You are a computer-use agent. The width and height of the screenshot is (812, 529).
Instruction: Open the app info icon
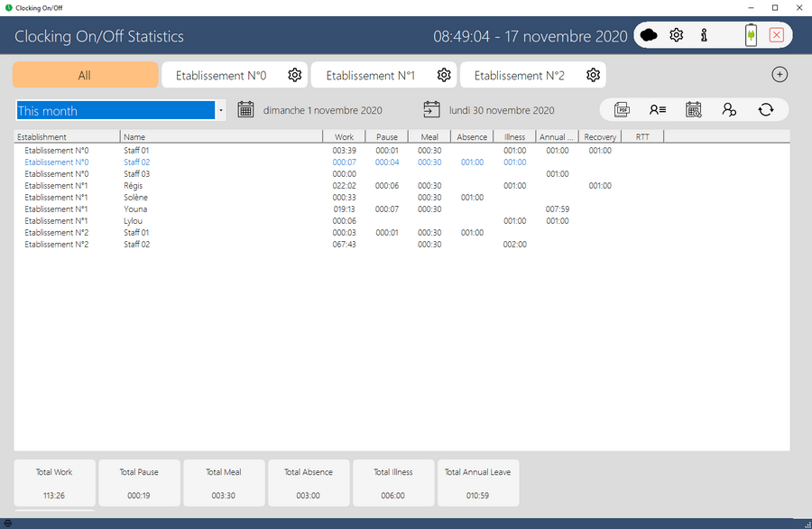[x=703, y=35]
